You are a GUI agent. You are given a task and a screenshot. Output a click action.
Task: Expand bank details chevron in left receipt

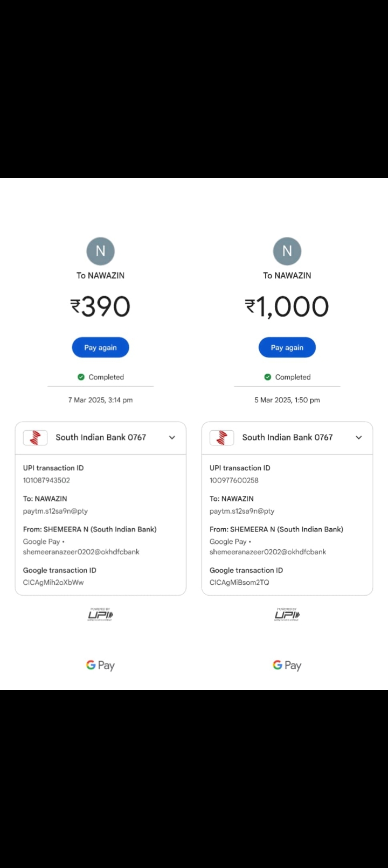pyautogui.click(x=172, y=438)
